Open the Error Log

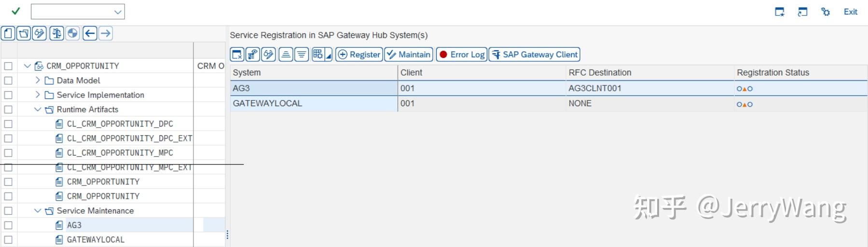(x=462, y=55)
